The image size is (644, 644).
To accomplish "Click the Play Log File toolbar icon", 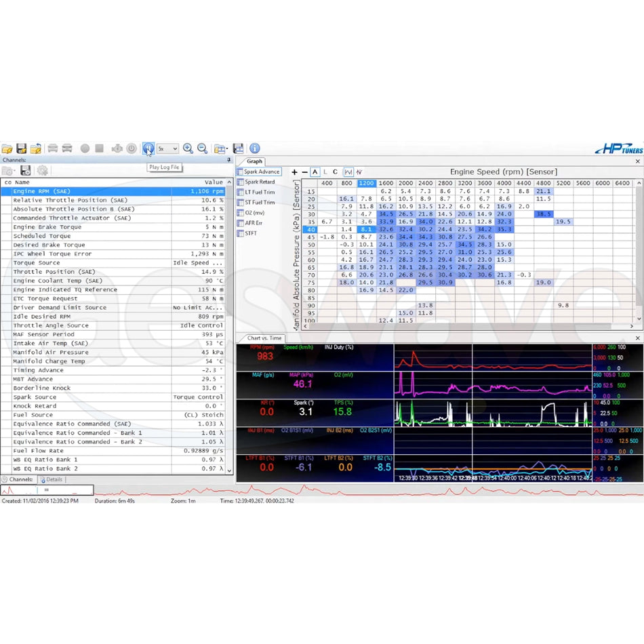I will [149, 148].
